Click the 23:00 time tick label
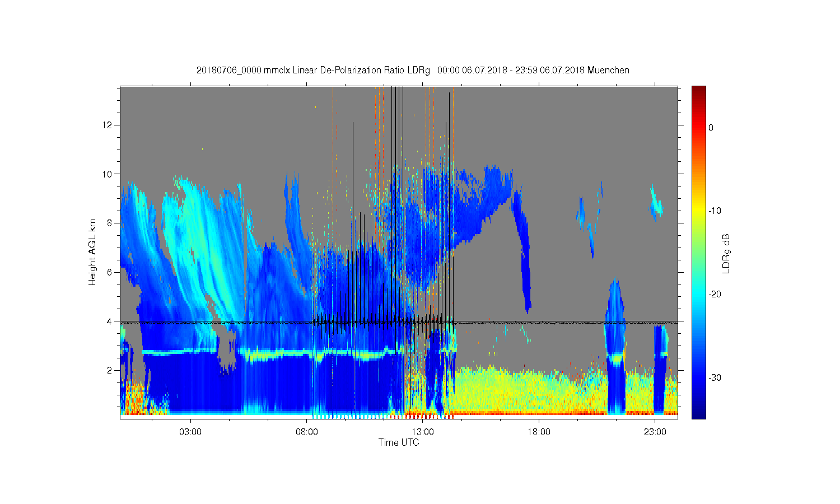The height and width of the screenshot is (504, 840). (x=655, y=432)
